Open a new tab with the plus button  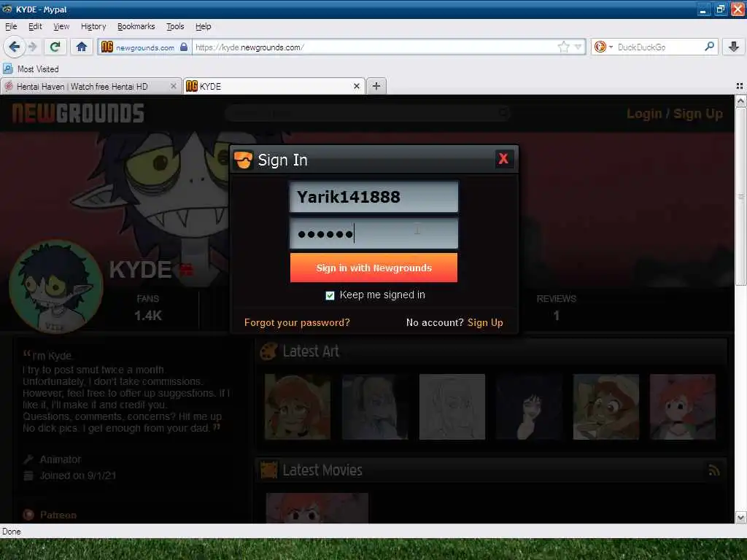[376, 86]
